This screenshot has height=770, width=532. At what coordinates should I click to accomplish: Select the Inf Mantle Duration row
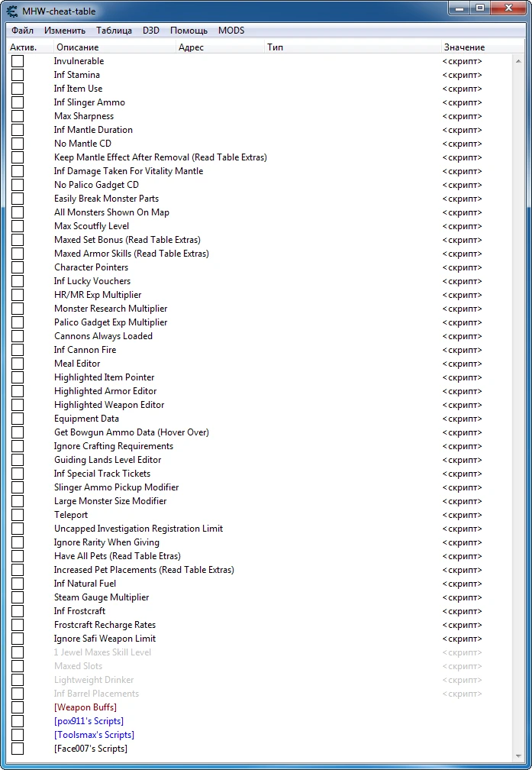coord(93,130)
